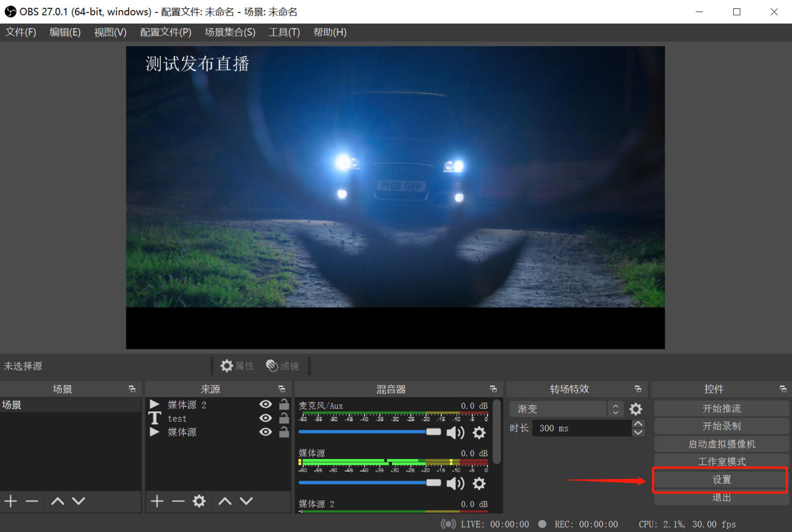Toggle visibility of test text source

[266, 418]
